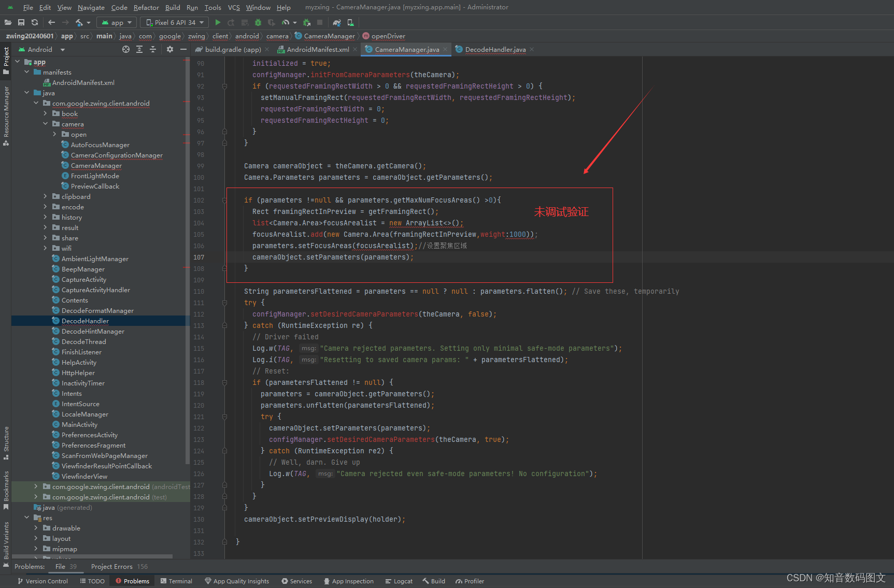The height and width of the screenshot is (588, 894).
Task: Open the Logcat tool window
Action: tap(399, 581)
